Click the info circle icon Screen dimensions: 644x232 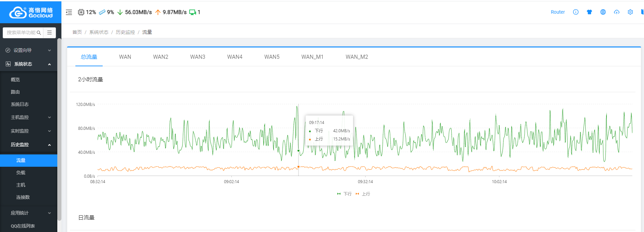coord(576,12)
